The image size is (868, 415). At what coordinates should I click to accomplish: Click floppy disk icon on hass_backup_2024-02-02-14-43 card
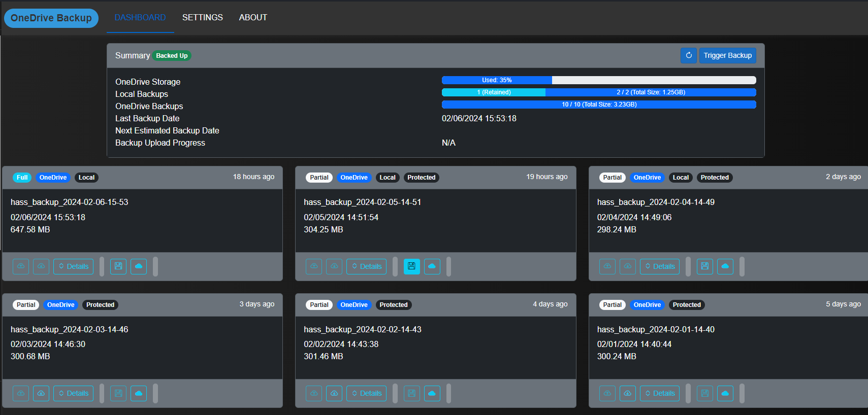[412, 393]
